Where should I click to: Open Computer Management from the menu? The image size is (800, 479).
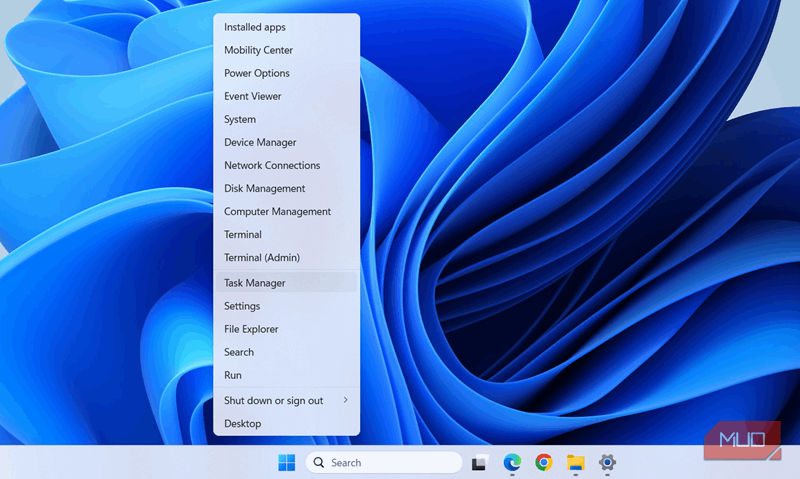click(277, 211)
